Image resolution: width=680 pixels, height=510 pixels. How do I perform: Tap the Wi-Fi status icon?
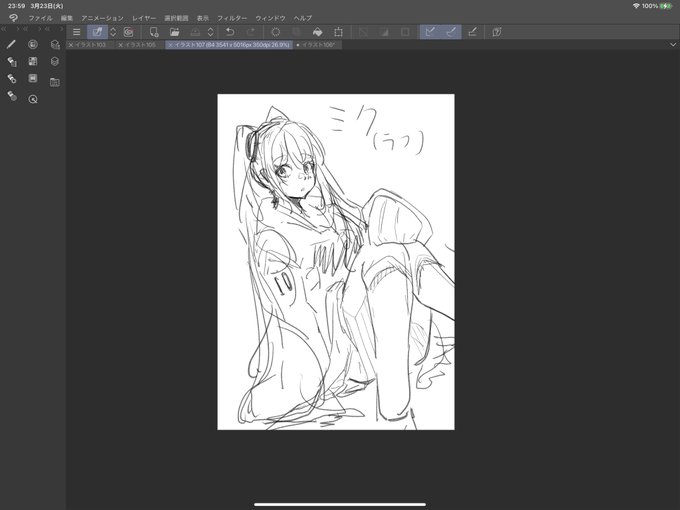tap(636, 6)
